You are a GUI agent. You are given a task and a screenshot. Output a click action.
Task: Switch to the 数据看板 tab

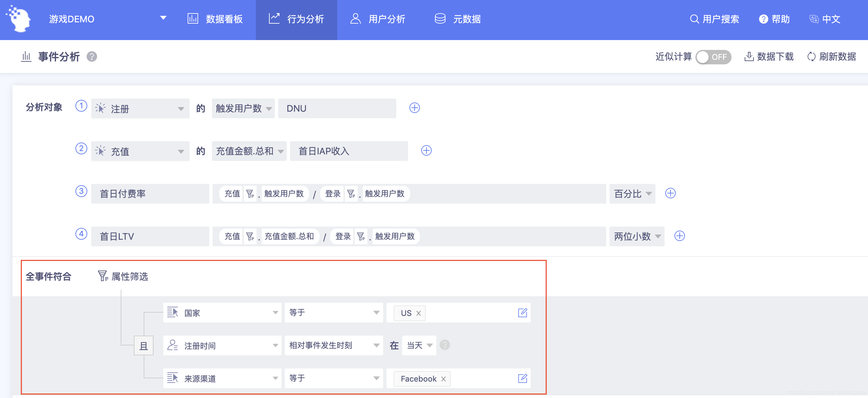[215, 19]
